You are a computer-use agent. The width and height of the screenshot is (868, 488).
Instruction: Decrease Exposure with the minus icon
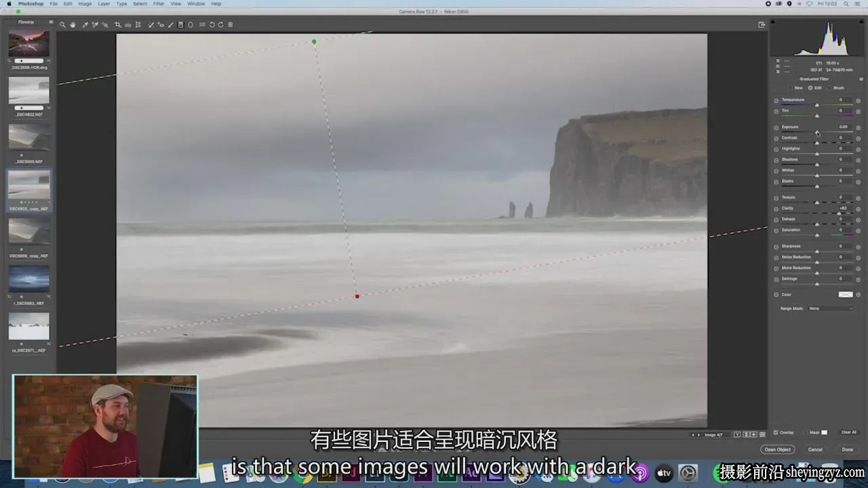tap(776, 128)
